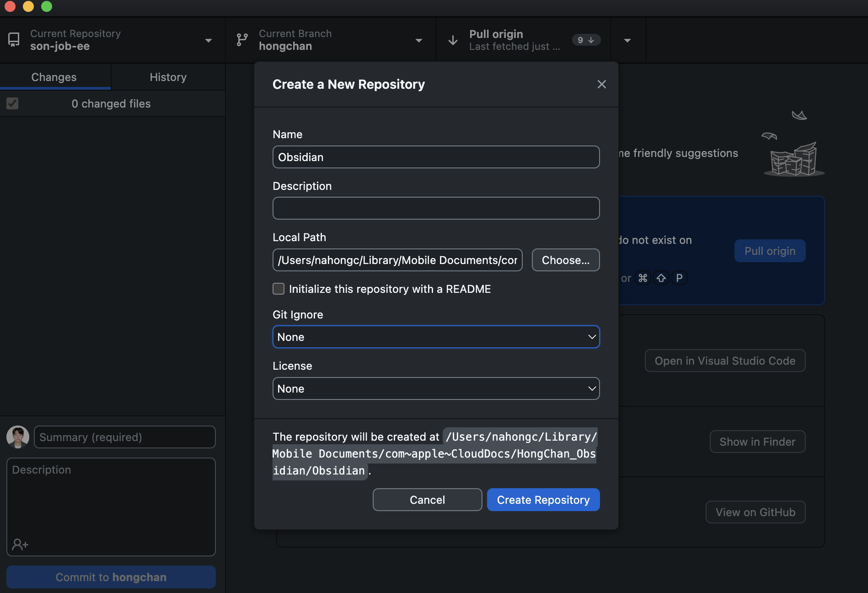
Task: Click the user avatar beside Summary
Action: [x=18, y=437]
